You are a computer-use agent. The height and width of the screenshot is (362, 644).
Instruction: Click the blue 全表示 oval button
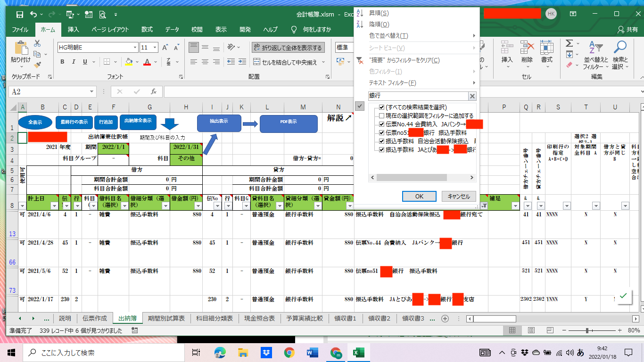[x=35, y=122]
